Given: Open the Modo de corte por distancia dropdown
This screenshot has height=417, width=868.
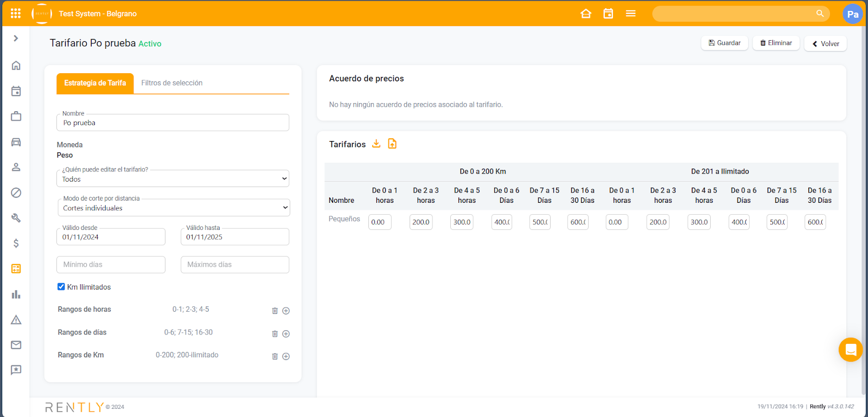Looking at the screenshot, I should point(173,208).
